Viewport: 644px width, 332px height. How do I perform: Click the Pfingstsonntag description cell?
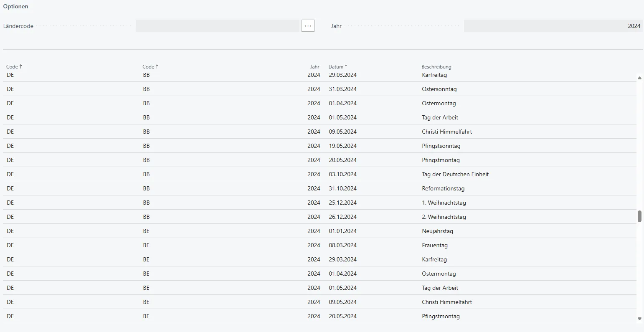[x=441, y=146]
